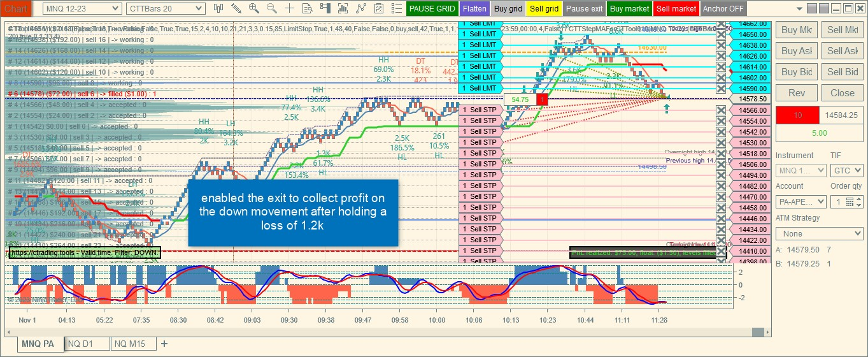The width and height of the screenshot is (868, 357).
Task: Toggle the Anchor OFF button
Action: 723,9
